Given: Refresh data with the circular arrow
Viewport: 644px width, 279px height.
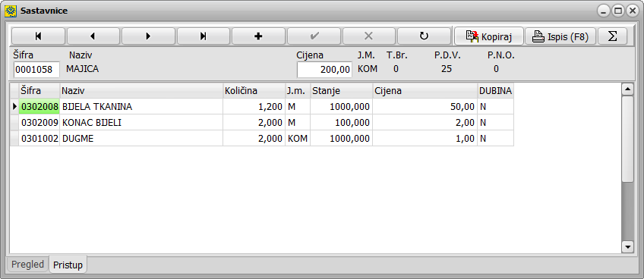Looking at the screenshot, I should 424,36.
